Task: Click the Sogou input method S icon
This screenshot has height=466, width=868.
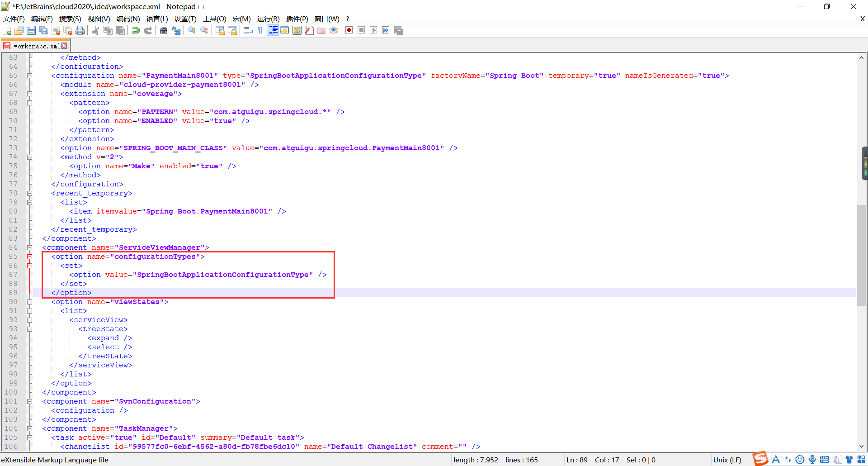Action: tap(760, 459)
